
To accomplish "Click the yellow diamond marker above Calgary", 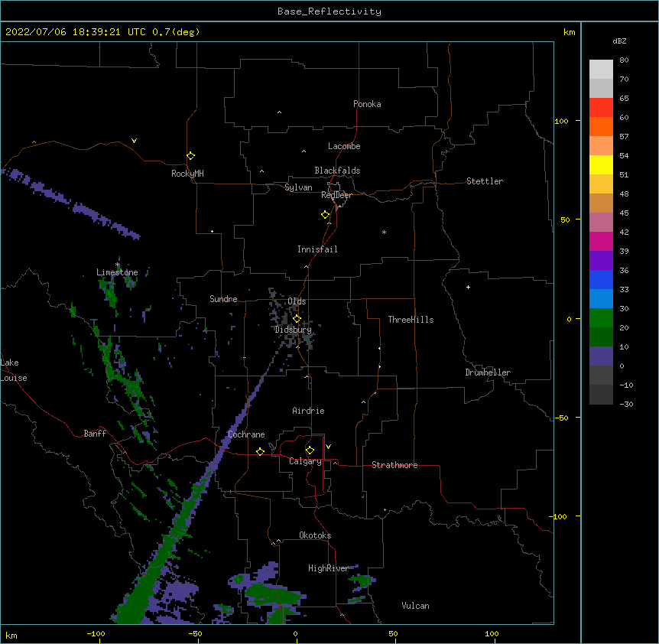I will tap(310, 450).
